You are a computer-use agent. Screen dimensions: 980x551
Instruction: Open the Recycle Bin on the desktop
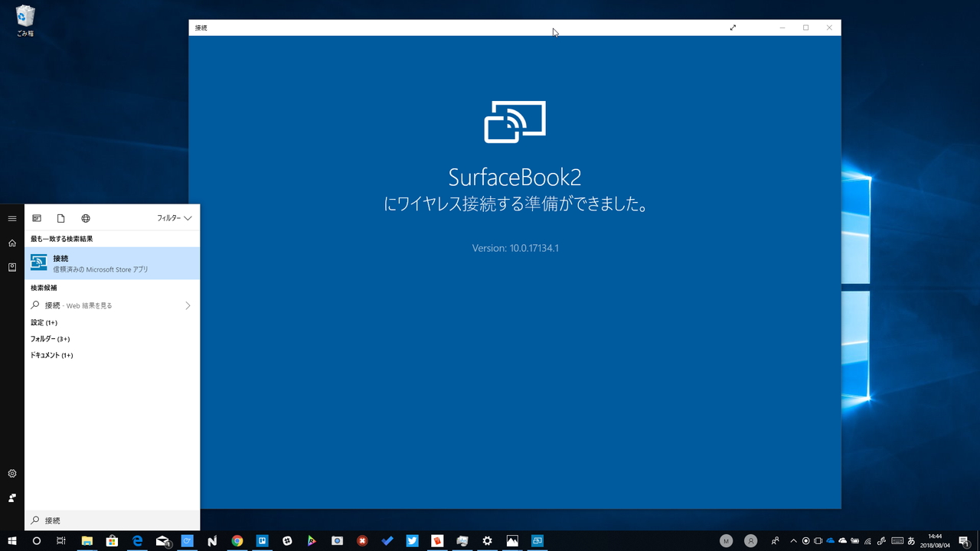pos(25,21)
